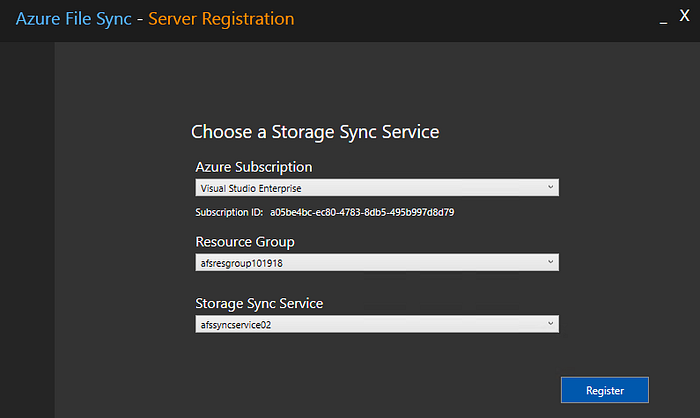700x418 pixels.
Task: Select the 'Visual Studio Enterprise' subscription value
Action: [x=251, y=188]
